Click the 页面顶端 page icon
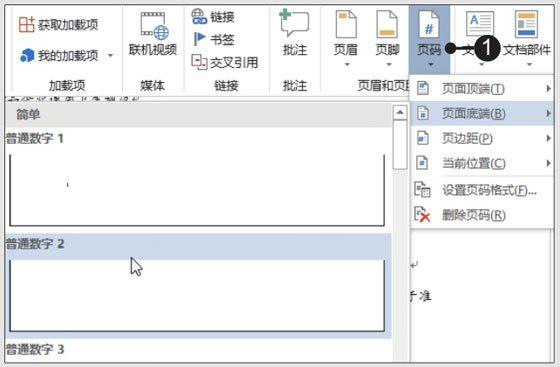560x367 pixels. coord(423,88)
